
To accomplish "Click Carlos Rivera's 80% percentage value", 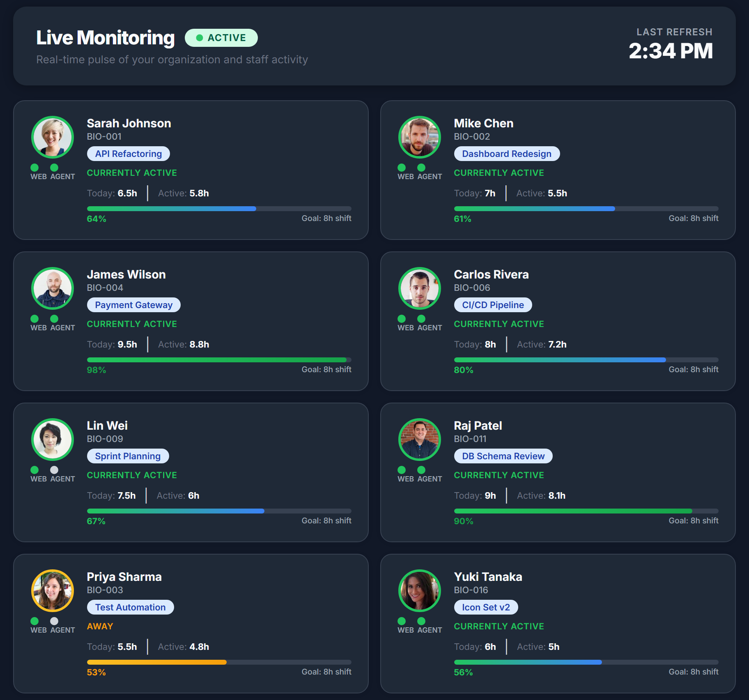I will pos(464,370).
